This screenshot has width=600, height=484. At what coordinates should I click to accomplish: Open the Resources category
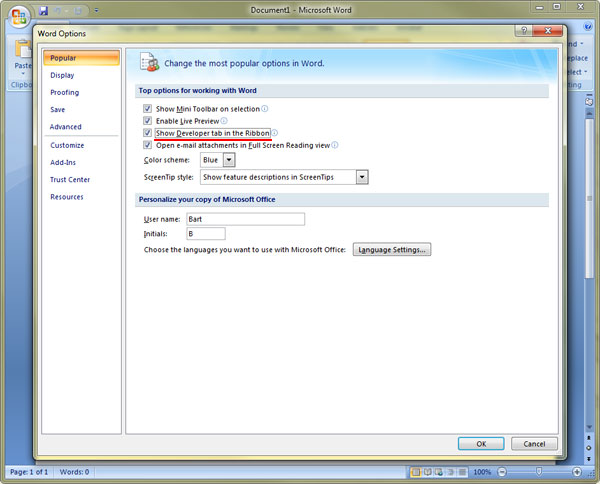[67, 197]
